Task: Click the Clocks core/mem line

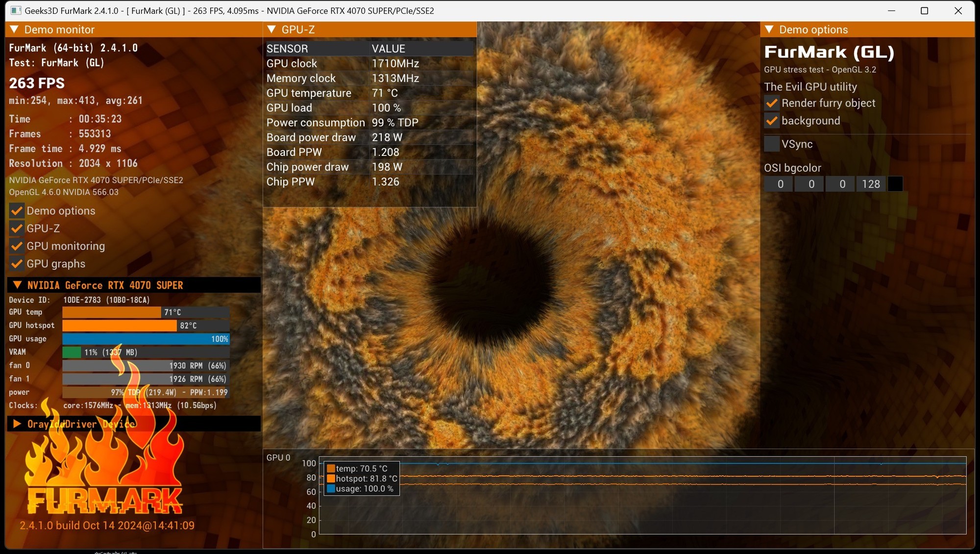Action: [113, 405]
